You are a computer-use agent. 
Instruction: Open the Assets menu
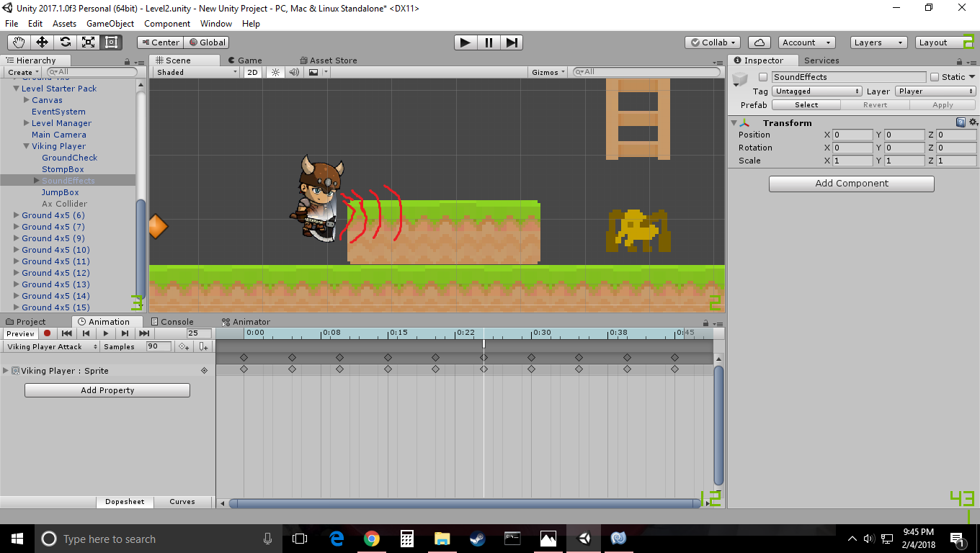64,24
